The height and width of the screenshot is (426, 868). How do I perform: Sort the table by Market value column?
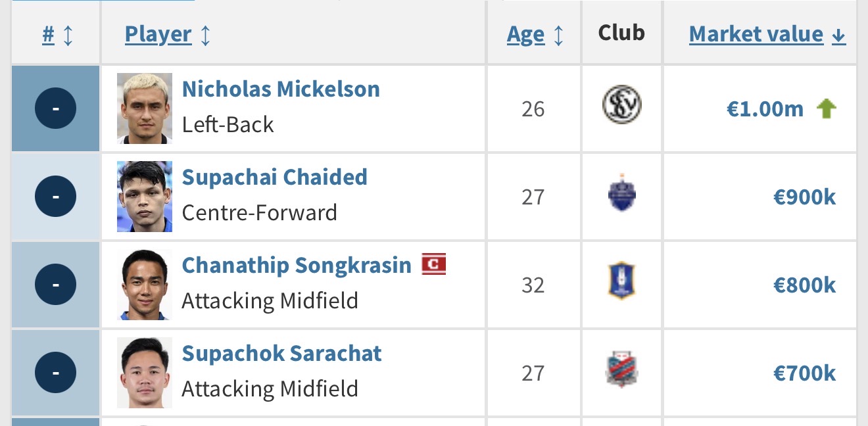click(756, 34)
